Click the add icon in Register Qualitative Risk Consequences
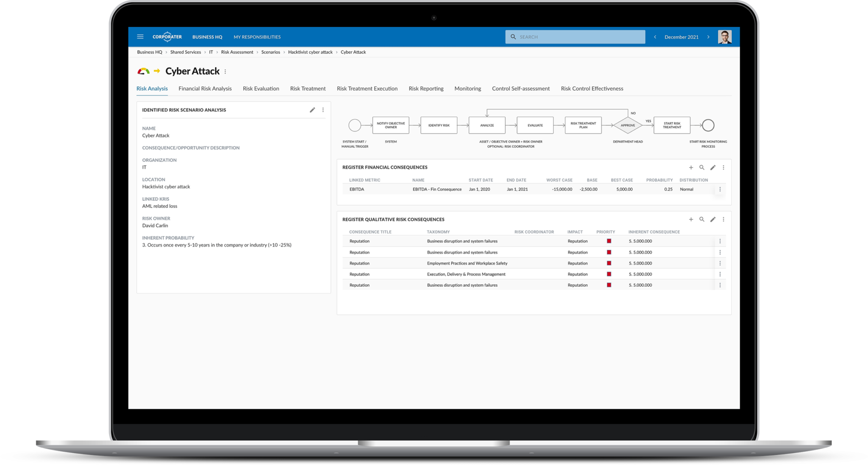Viewport: 868px width, 465px height. [691, 219]
